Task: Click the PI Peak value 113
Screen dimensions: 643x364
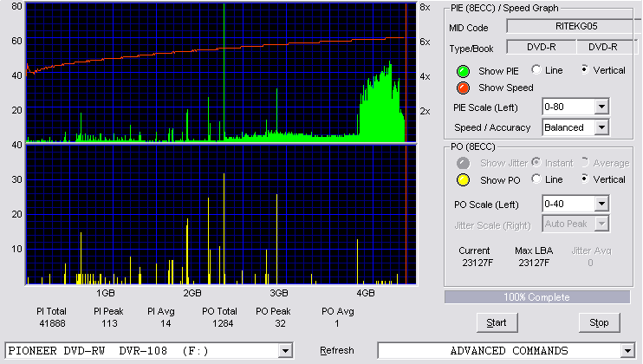Action: click(x=109, y=323)
